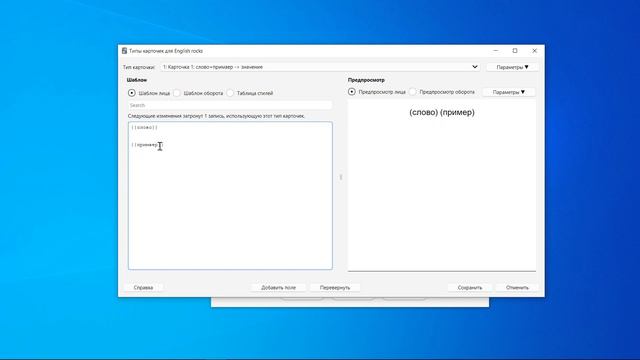Viewport: 640px width, 360px height.
Task: Click the Справка button
Action: [x=143, y=288]
